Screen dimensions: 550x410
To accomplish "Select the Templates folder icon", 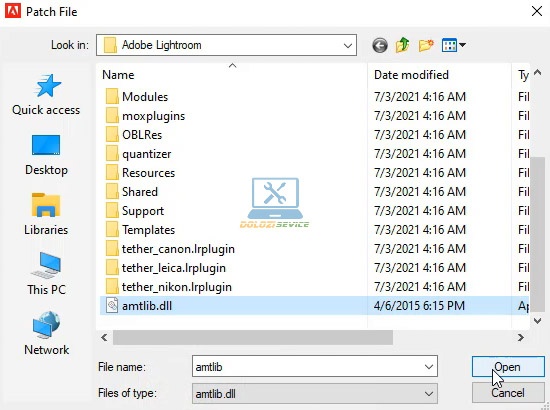I will [112, 230].
